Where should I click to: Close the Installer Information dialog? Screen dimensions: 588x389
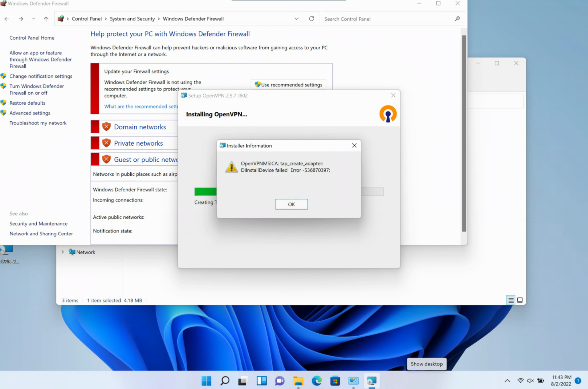[354, 145]
